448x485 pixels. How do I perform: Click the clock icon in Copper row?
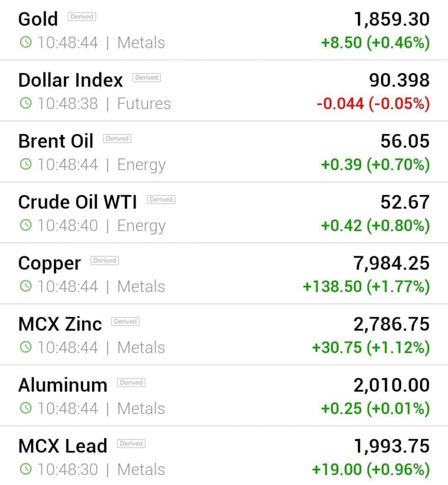(x=26, y=286)
